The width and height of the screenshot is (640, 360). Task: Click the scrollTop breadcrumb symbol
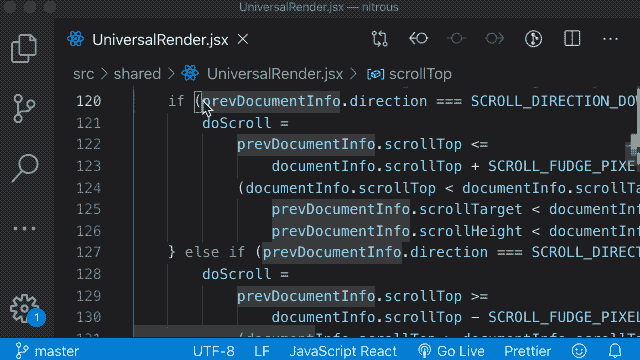420,74
